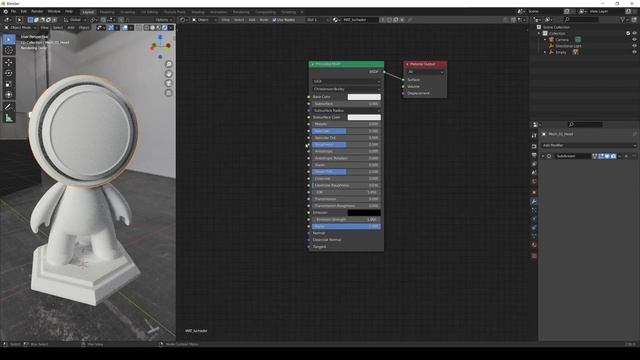Screen dimensions: 640x360
Task: Open the Tool properties tab
Action: 534,136
